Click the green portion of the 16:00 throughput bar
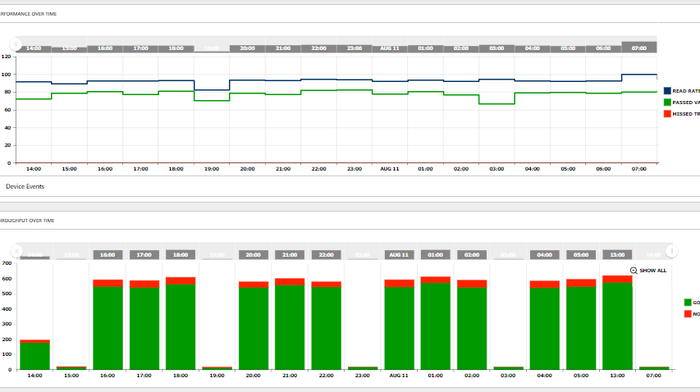 coord(108,328)
